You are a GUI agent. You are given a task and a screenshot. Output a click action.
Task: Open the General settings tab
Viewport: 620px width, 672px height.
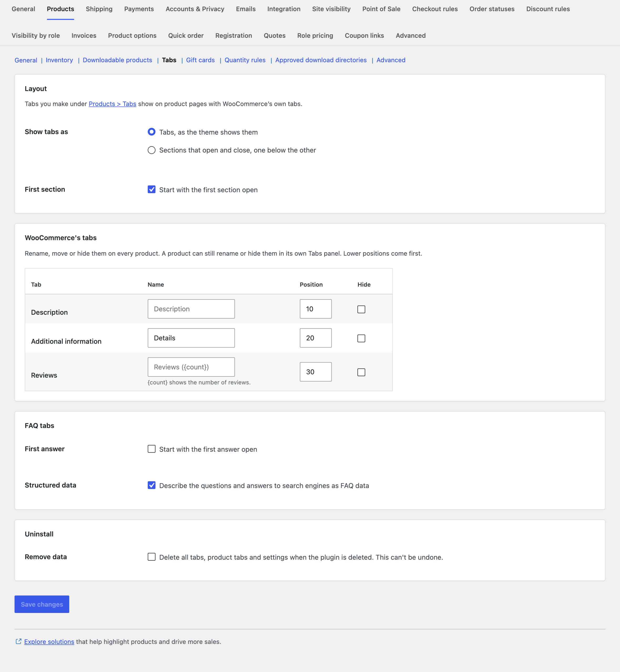coord(23,9)
